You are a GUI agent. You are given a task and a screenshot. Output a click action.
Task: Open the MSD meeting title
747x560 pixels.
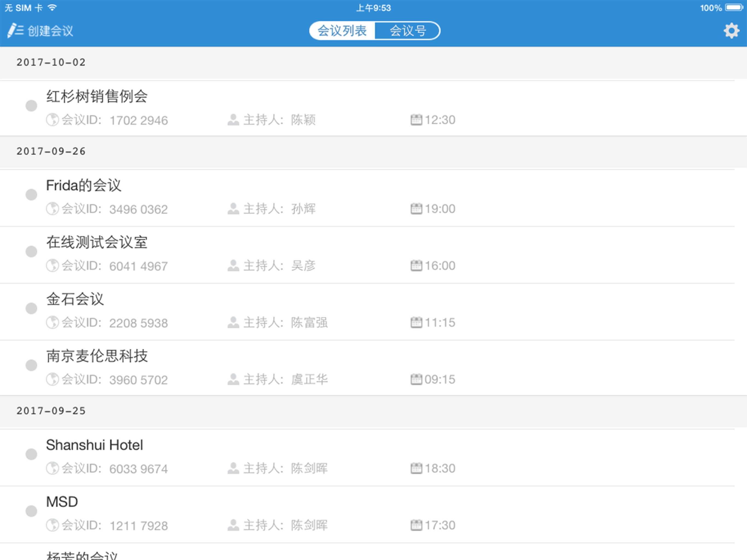click(x=62, y=502)
